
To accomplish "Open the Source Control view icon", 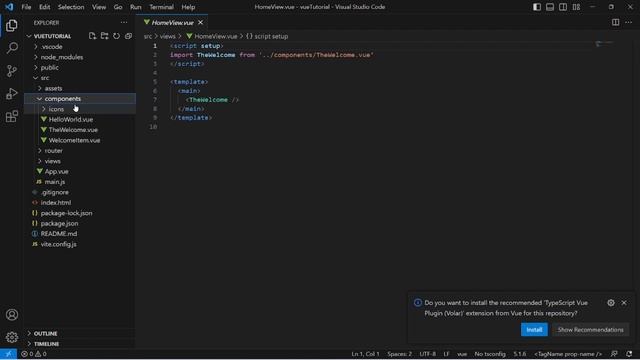I will point(12,71).
